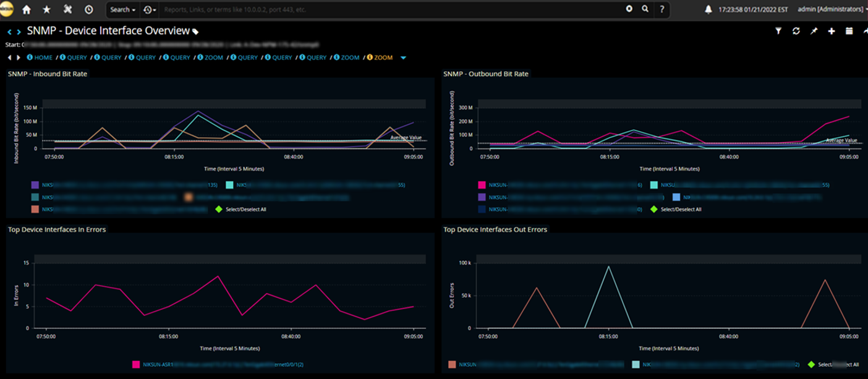Click the light blue swatch in Outbound legend

click(676, 197)
